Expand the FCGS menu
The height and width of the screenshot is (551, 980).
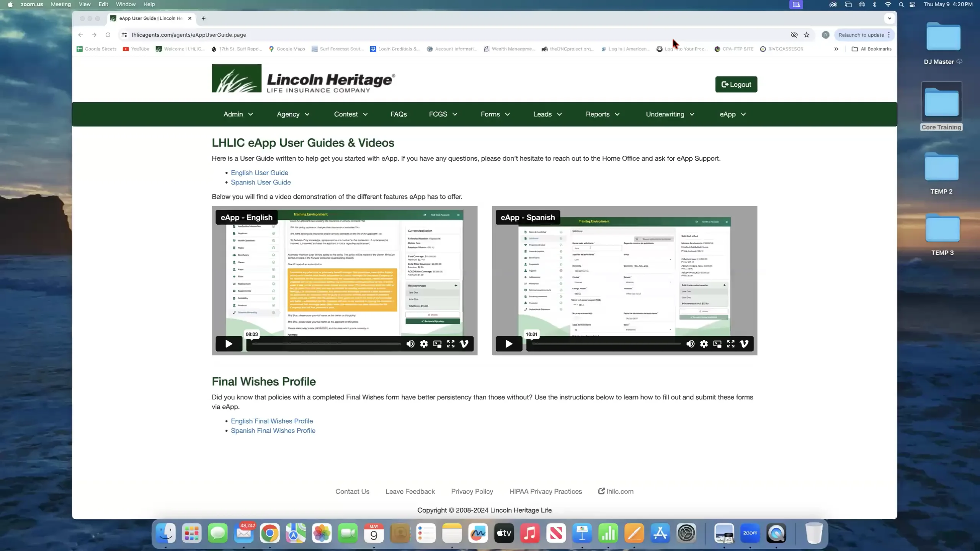click(443, 114)
